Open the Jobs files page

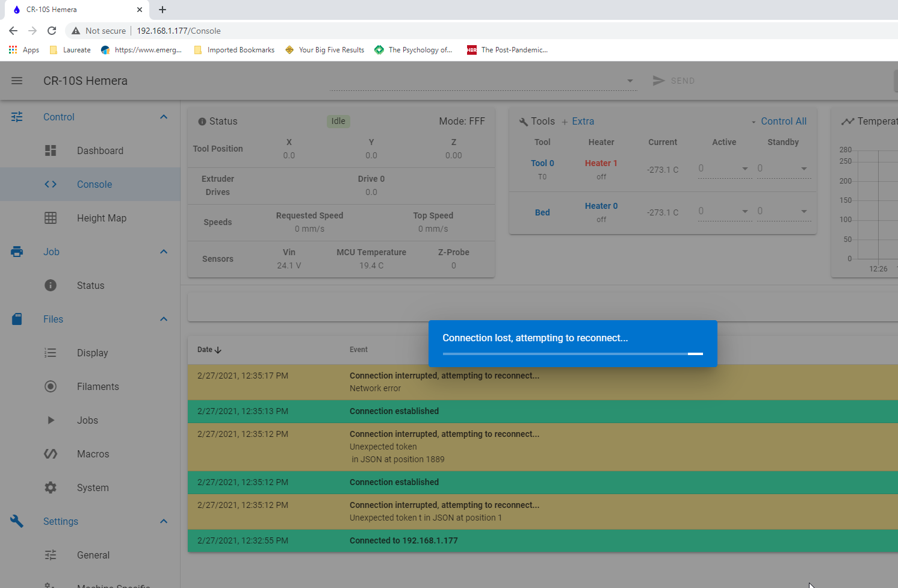pos(90,420)
